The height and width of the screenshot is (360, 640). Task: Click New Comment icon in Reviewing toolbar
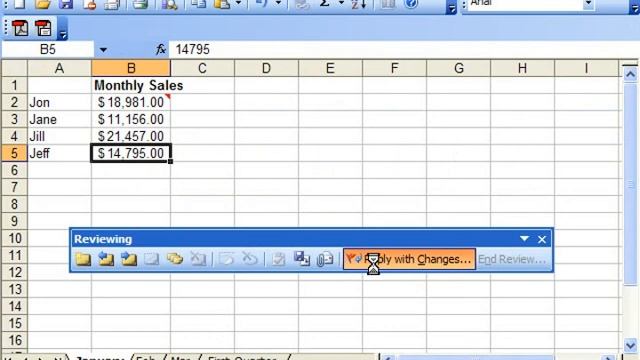click(83, 259)
